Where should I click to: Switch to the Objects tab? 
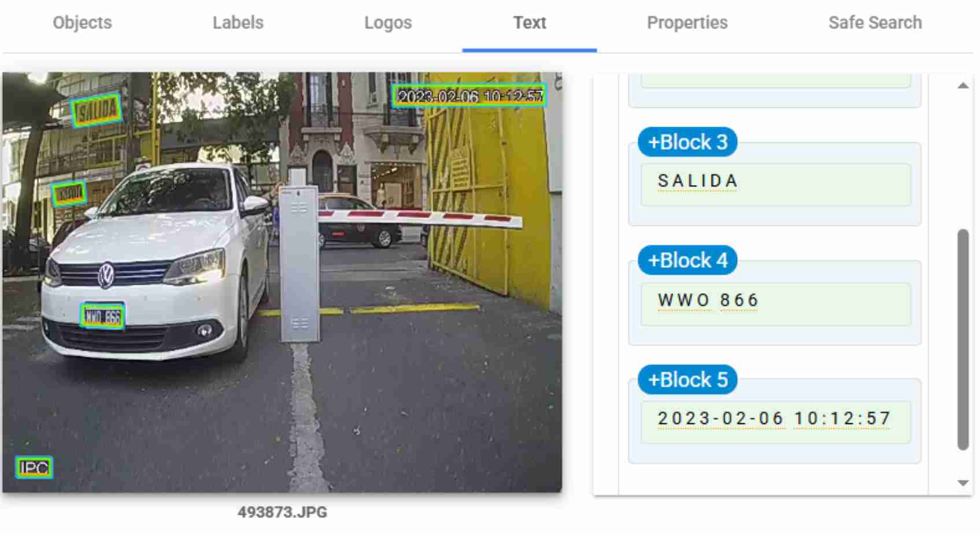coord(82,23)
